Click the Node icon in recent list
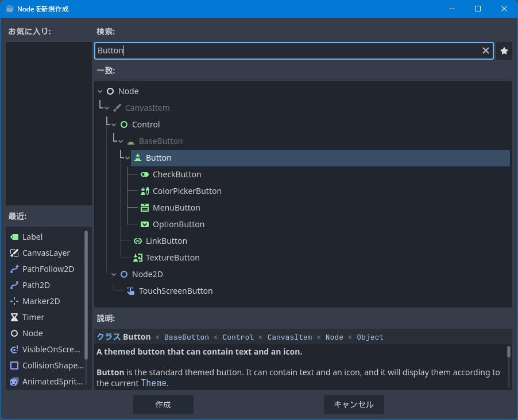518x420 pixels. (x=14, y=333)
